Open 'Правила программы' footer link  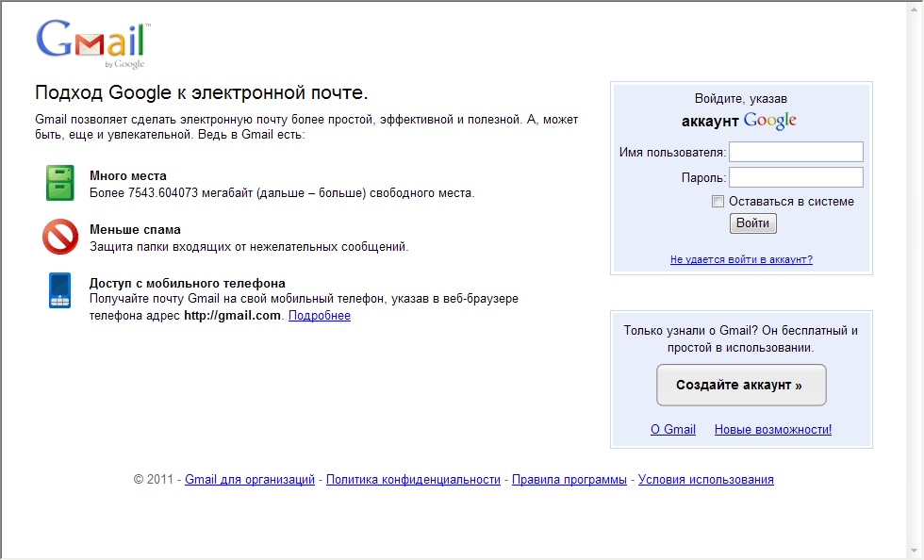pyautogui.click(x=569, y=480)
